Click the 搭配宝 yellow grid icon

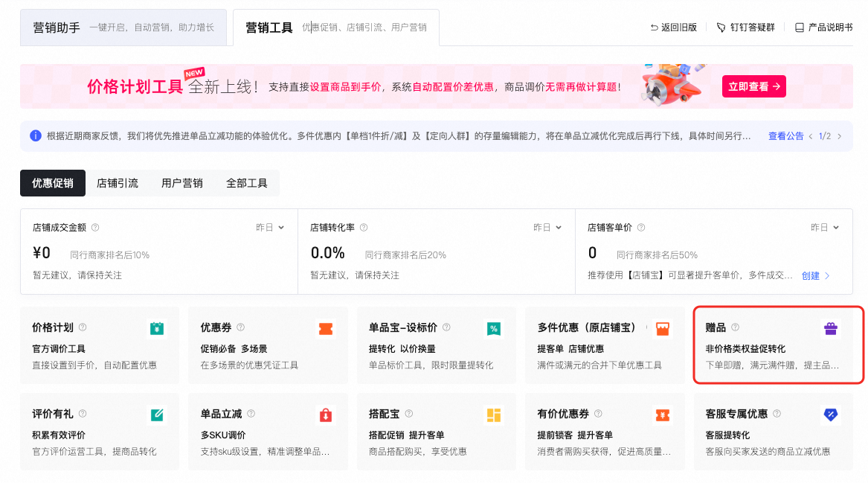pyautogui.click(x=494, y=415)
